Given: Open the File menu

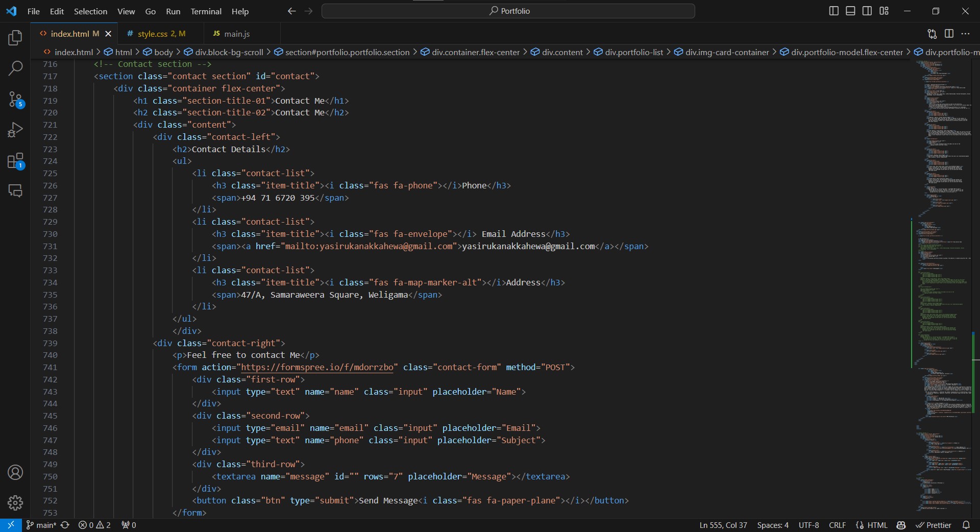Looking at the screenshot, I should [34, 11].
